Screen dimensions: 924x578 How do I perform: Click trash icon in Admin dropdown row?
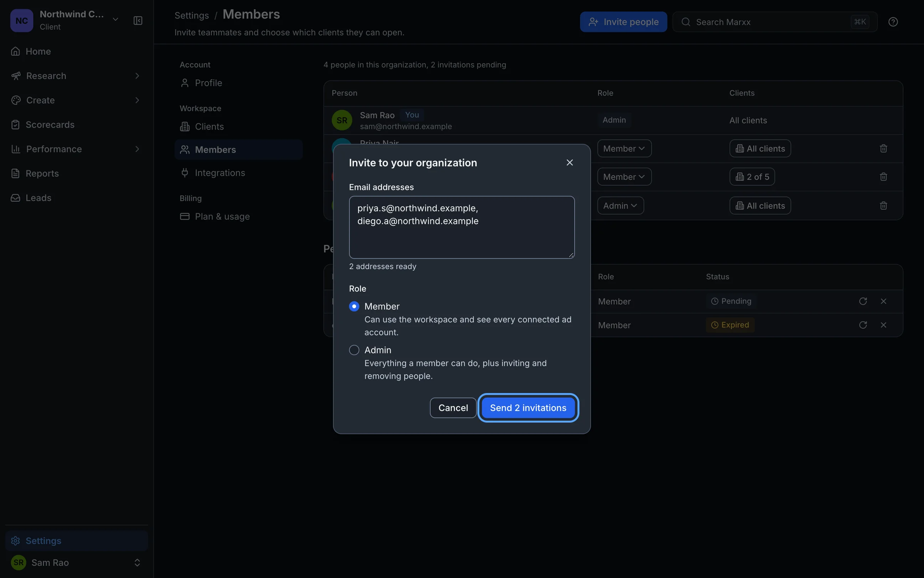click(x=883, y=206)
